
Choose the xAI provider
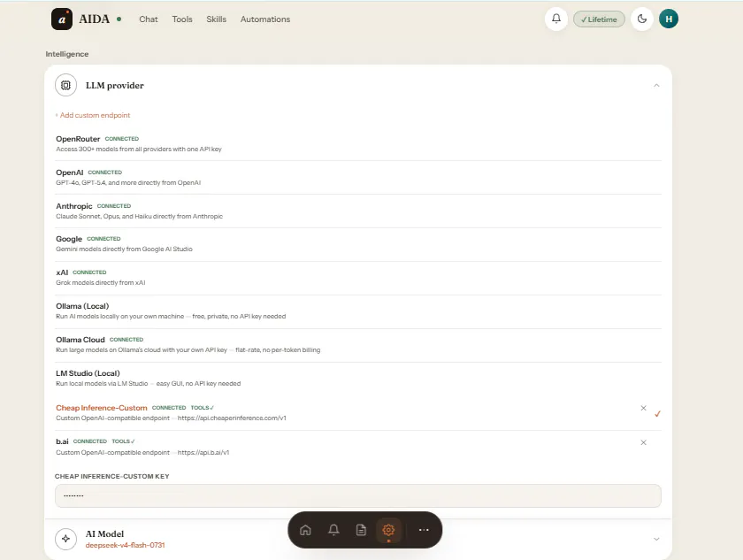[358, 278]
